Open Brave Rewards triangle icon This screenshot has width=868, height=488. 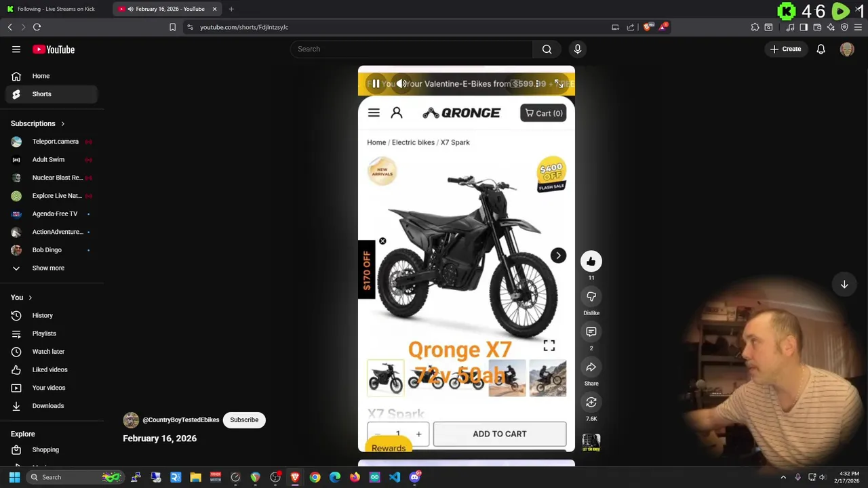pyautogui.click(x=663, y=27)
